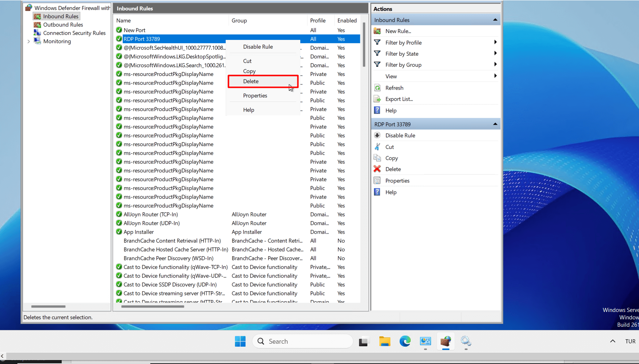Click the Export List icon
Viewport: 639px width, 364px height.
[377, 99]
